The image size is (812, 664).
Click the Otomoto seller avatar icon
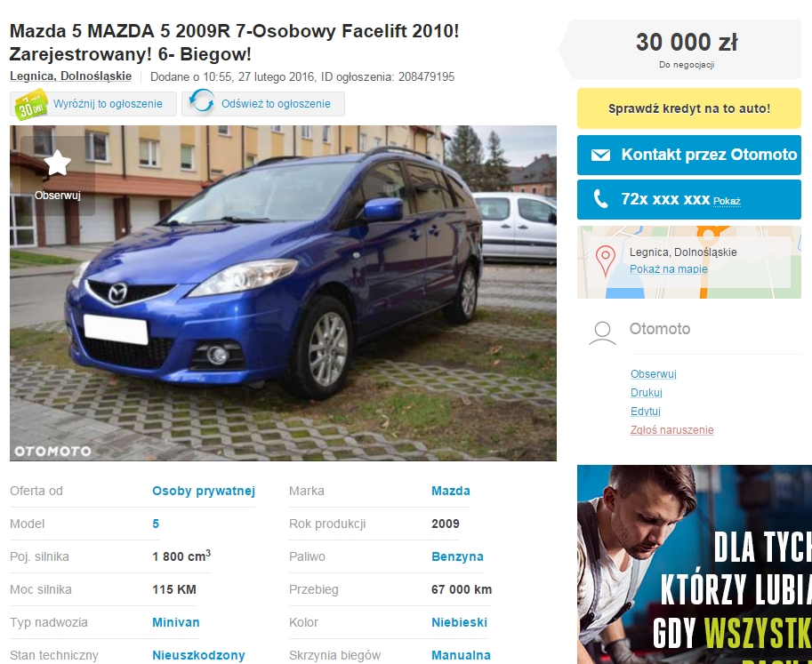pos(602,333)
